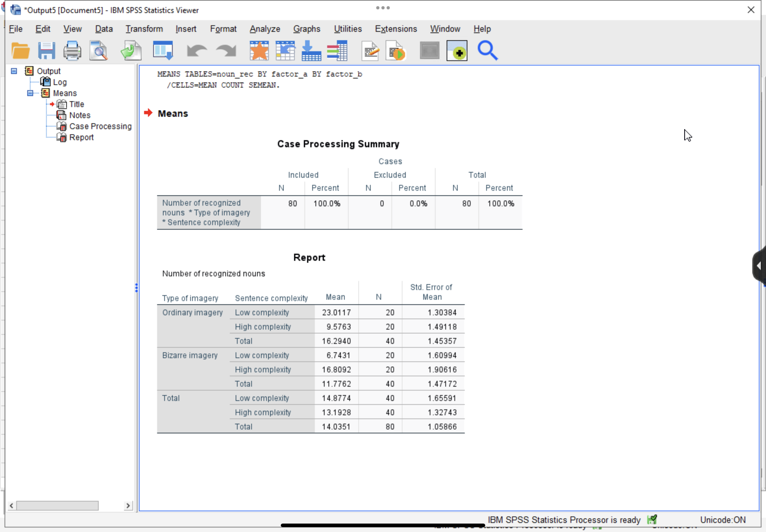766x532 pixels.
Task: Collapse the Output node in the outline
Action: [14, 71]
